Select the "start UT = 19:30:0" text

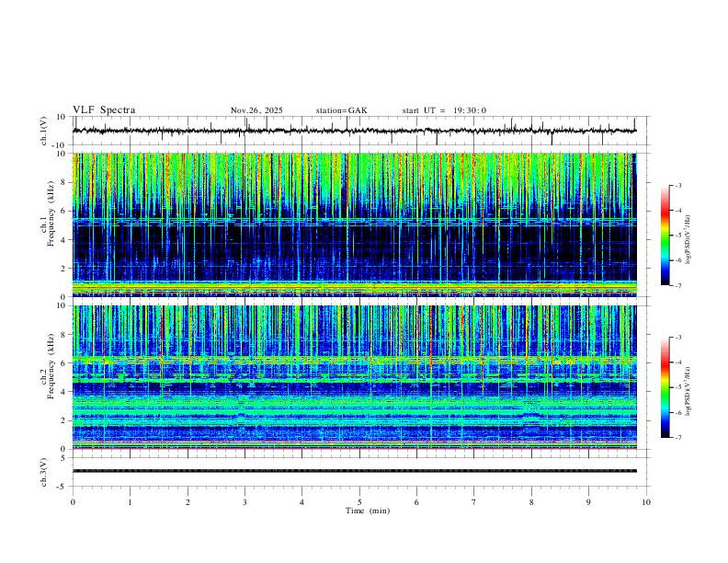click(x=444, y=110)
